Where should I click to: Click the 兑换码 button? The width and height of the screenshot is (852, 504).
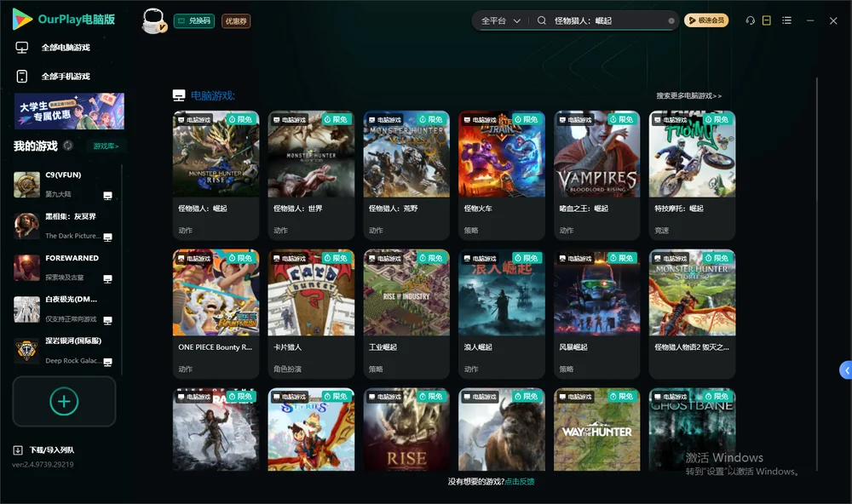(194, 20)
